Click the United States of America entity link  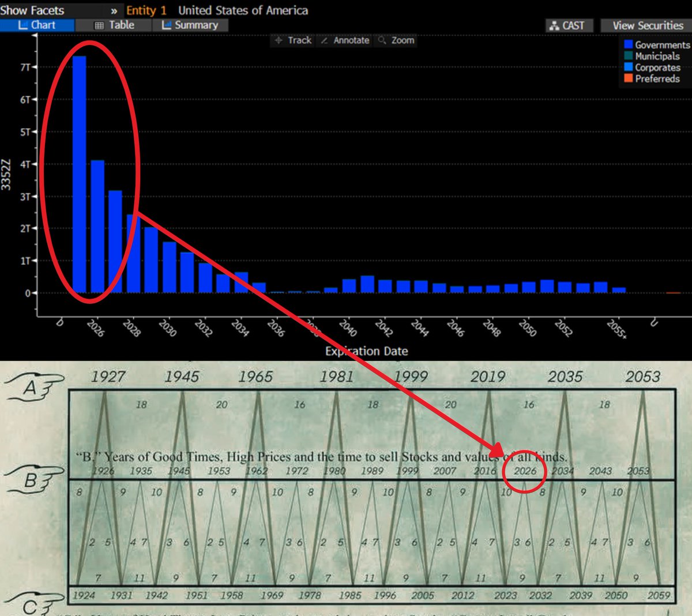tap(244, 10)
